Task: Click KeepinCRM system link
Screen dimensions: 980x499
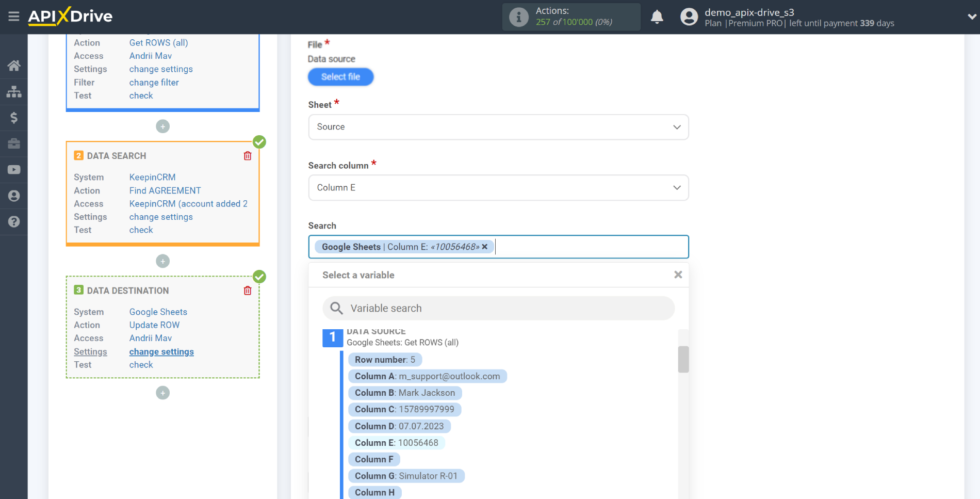Action: pos(152,177)
